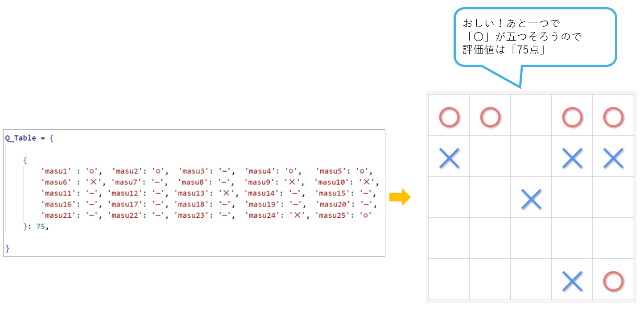This screenshot has width=644, height=319.
Task: Click the yellow right-pointing arrow
Action: pos(400,197)
